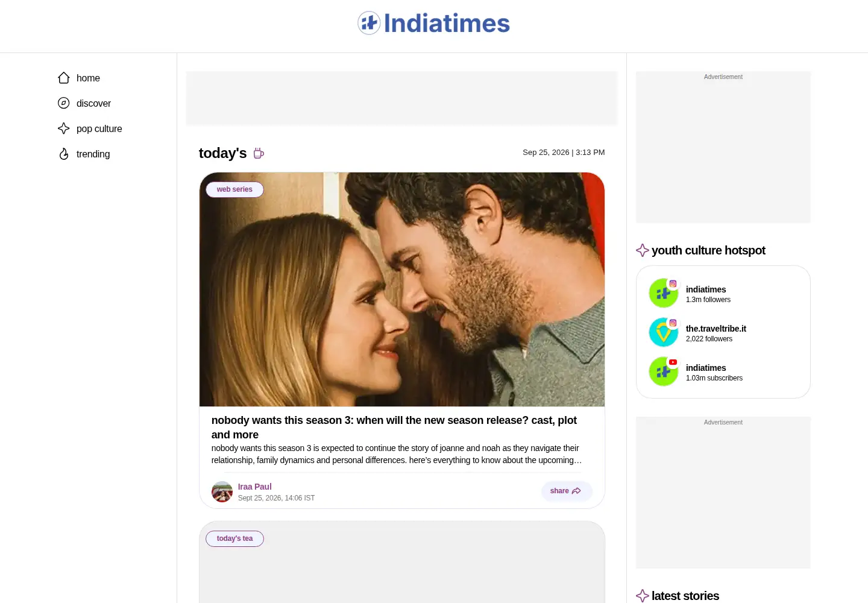868x603 pixels.
Task: Click the sparkle icon beside latest stories
Action: pos(643,596)
